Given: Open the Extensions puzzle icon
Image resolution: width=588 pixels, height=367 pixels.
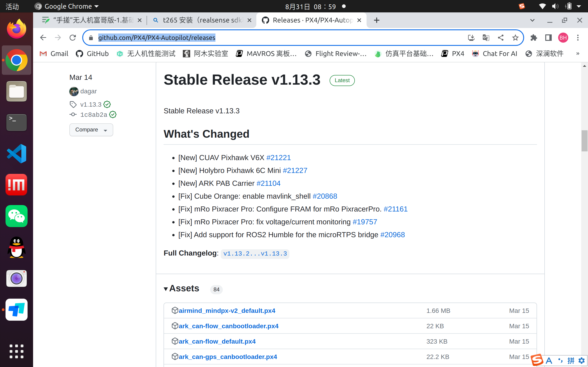Looking at the screenshot, I should (x=534, y=38).
